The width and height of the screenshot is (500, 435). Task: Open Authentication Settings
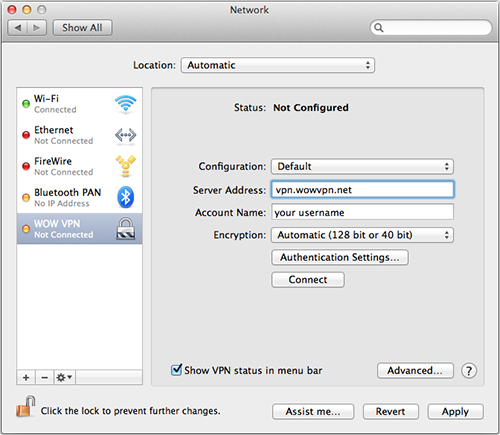[340, 257]
